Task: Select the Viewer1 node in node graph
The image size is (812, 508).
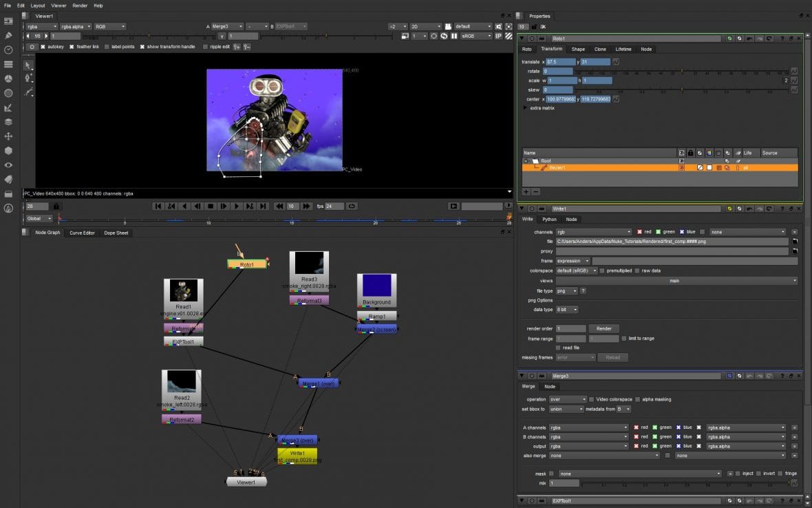Action: (x=246, y=482)
